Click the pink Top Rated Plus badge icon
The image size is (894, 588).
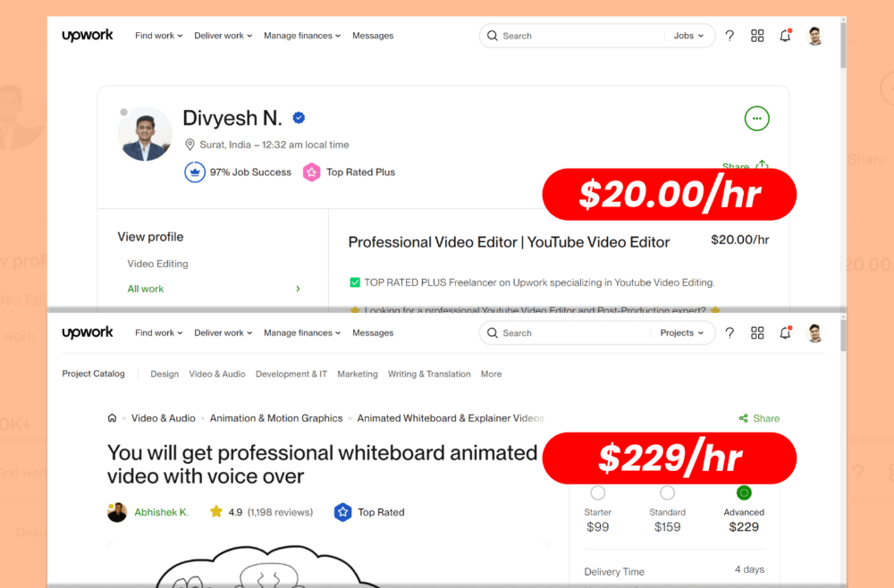pos(311,172)
